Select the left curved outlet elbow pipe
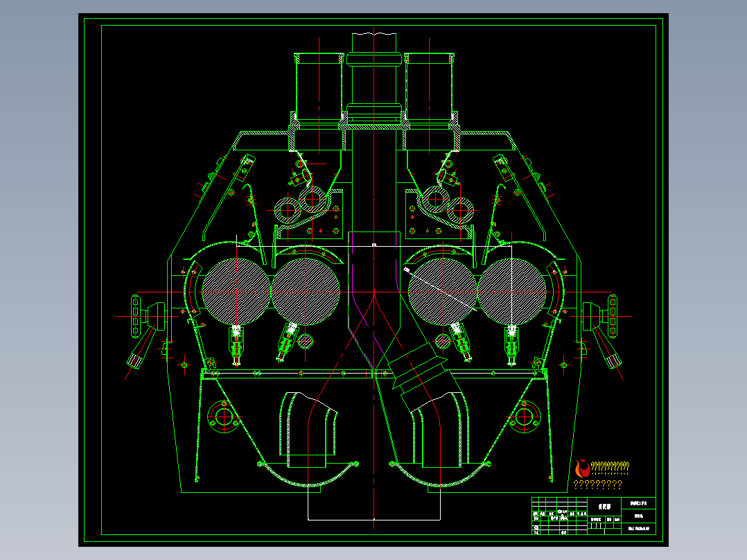This screenshot has width=747, height=560. pyautogui.click(x=308, y=430)
